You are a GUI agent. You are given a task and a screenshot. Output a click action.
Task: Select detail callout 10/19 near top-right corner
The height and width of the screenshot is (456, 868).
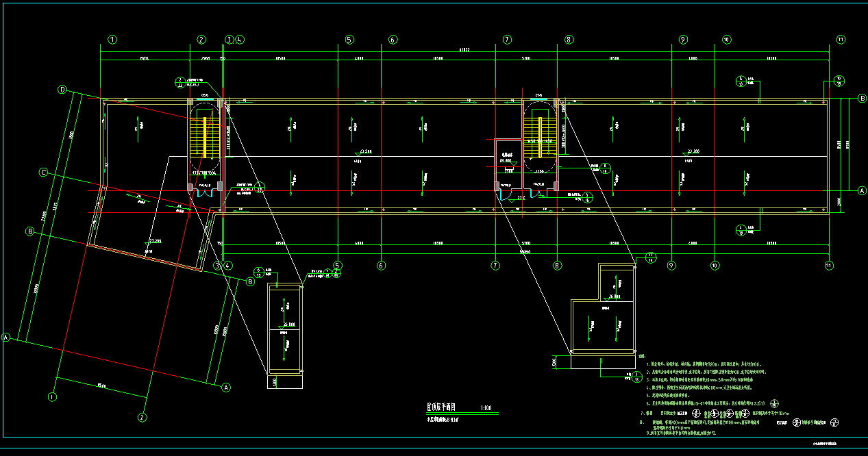pyautogui.click(x=839, y=81)
